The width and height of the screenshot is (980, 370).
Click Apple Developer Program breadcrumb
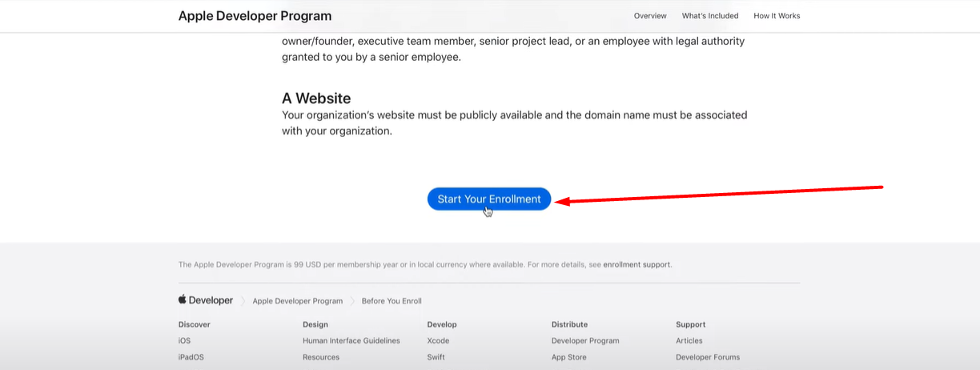(297, 301)
